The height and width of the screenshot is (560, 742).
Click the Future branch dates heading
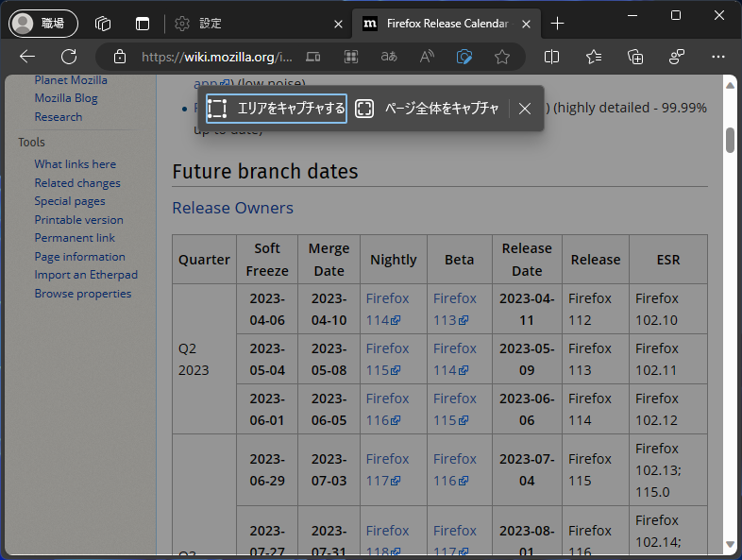coord(265,171)
